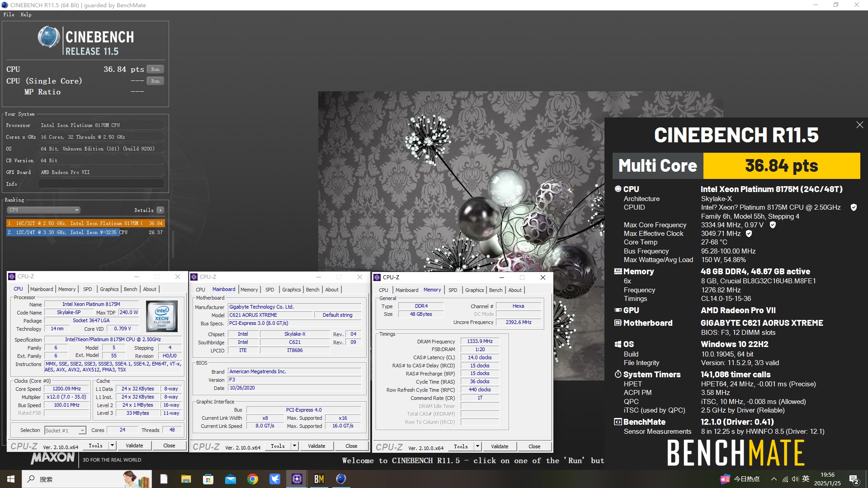Open Bench tab in first CPU-Z window
868x488 pixels.
click(130, 289)
